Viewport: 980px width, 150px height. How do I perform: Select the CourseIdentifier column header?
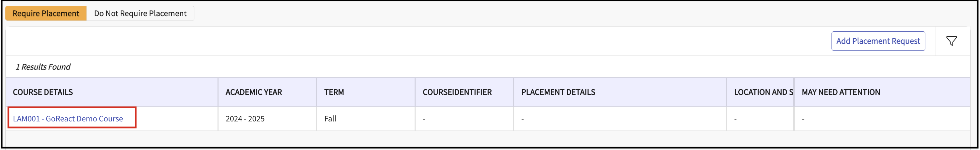point(457,92)
